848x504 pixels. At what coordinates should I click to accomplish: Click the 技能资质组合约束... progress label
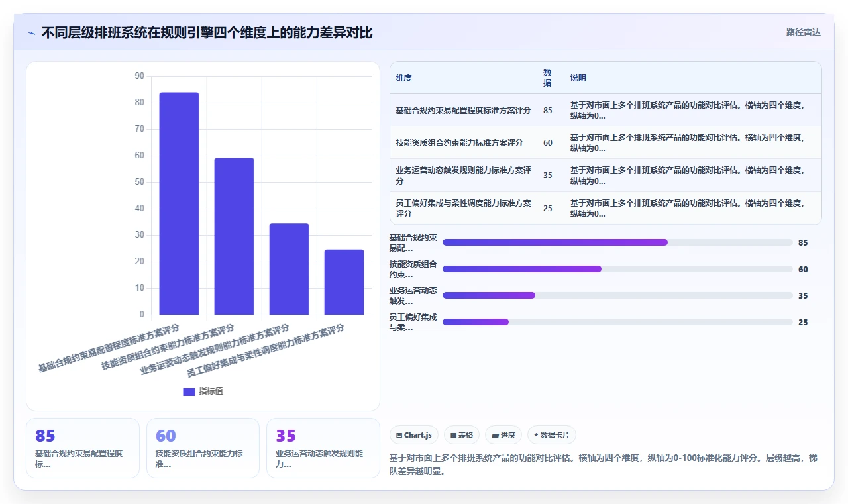[x=413, y=269]
